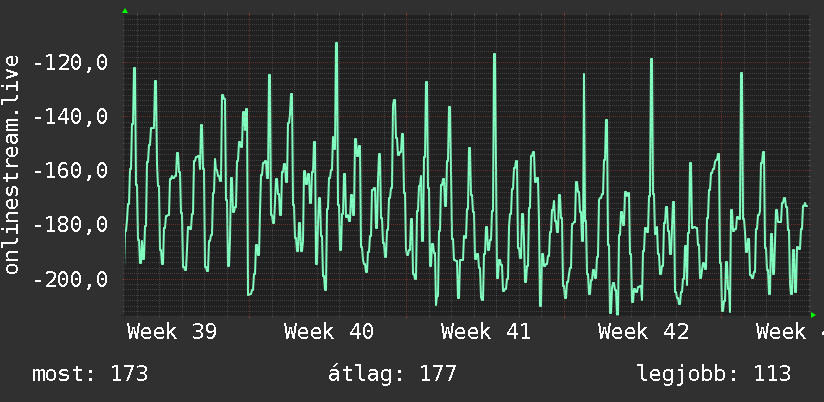
Task: Click the 'legjobb: 113' best value
Action: click(x=714, y=374)
